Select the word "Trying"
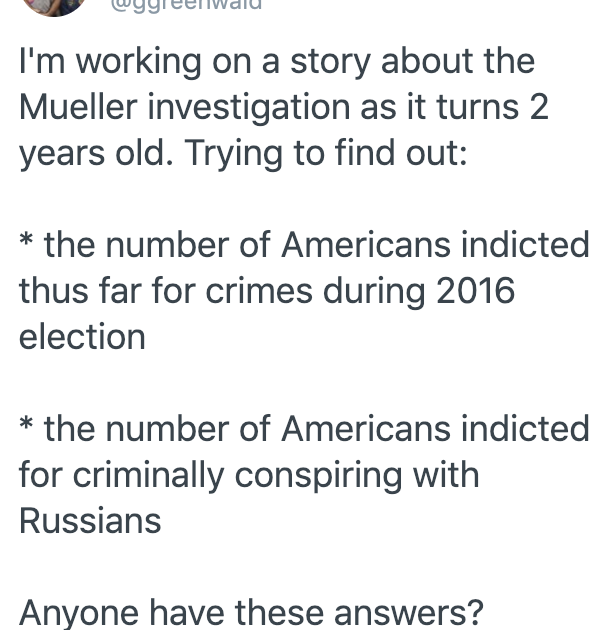 click(x=233, y=154)
